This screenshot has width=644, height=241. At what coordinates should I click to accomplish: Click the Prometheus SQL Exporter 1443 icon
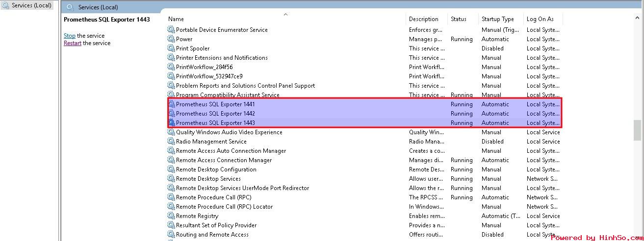(x=171, y=123)
